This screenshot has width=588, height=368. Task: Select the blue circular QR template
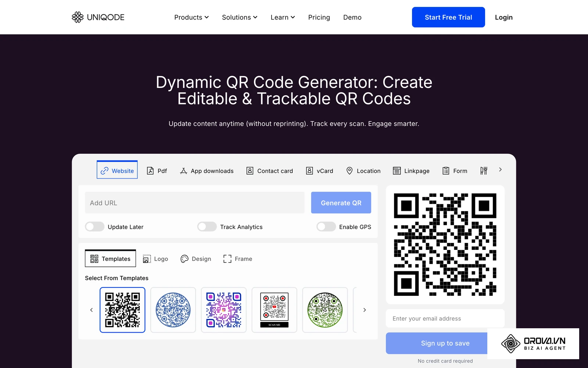(x=173, y=310)
